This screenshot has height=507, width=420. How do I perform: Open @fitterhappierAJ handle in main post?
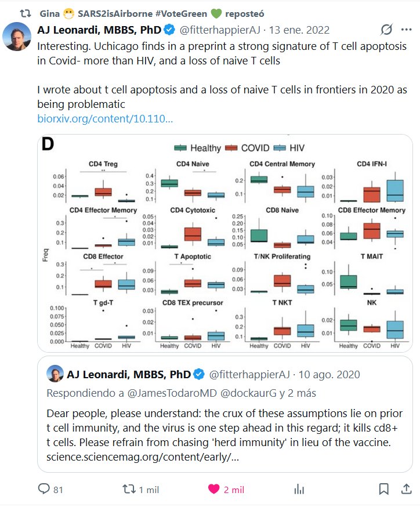point(219,30)
